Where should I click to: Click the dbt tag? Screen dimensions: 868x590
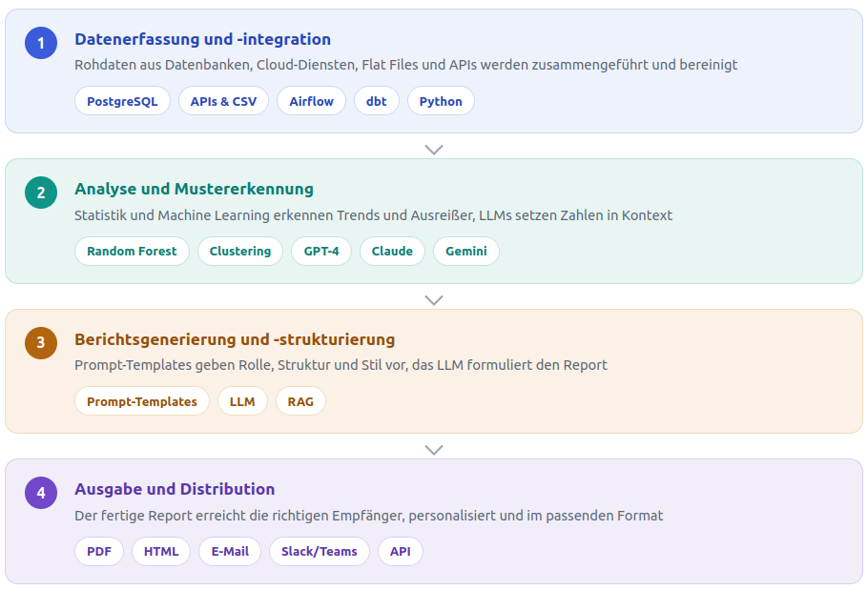377,101
